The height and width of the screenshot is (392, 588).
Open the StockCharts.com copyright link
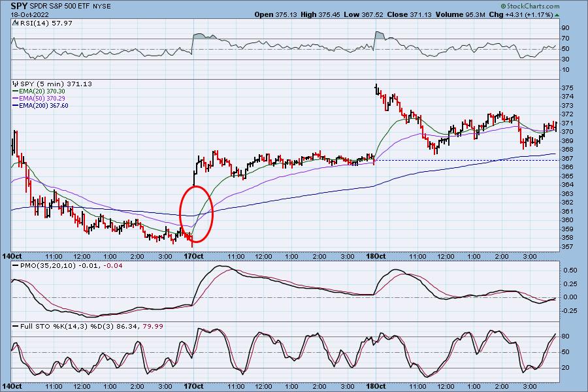[x=530, y=6]
